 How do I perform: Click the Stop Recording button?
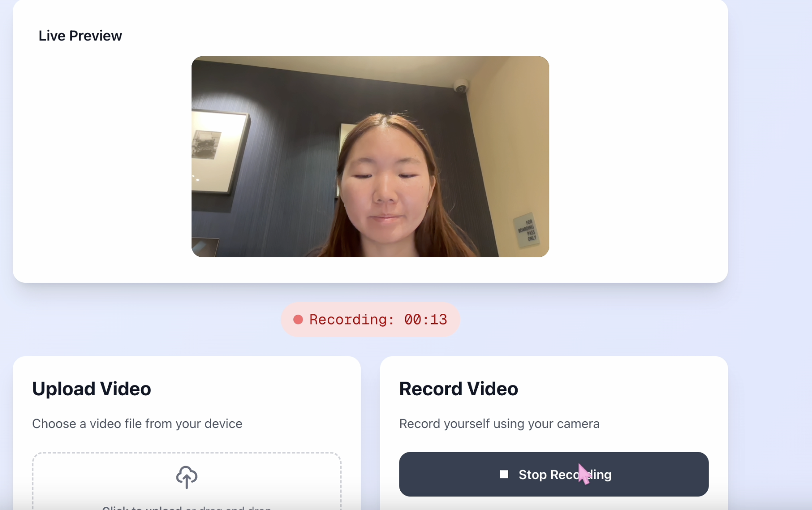coord(553,474)
